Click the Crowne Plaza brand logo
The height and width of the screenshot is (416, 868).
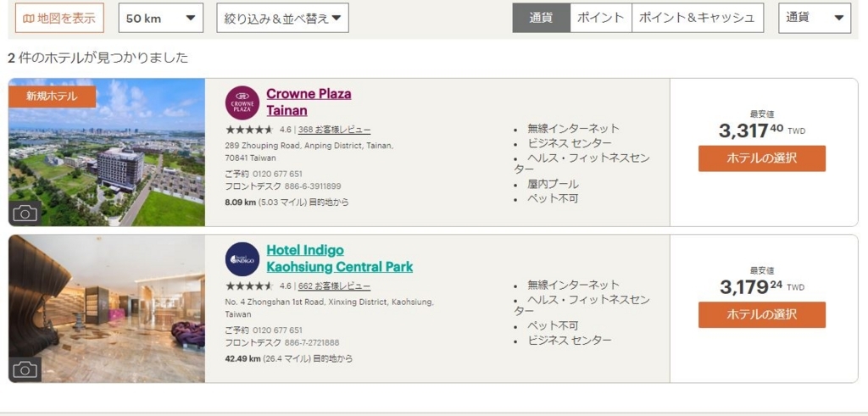(242, 103)
